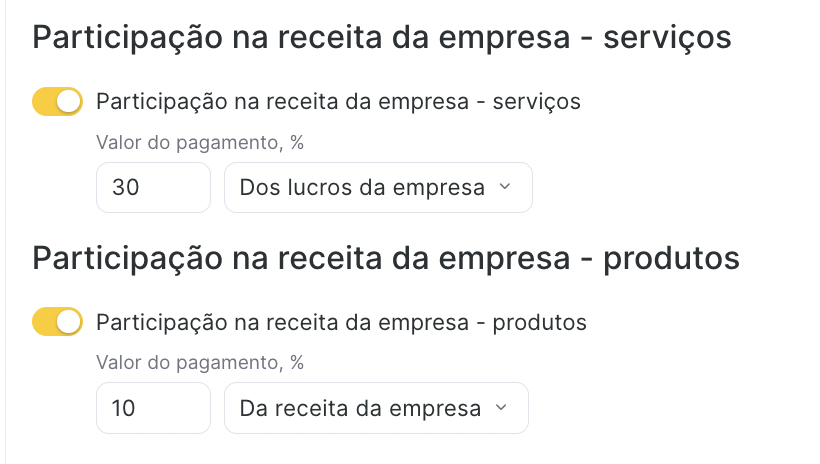Expand the serviços payment basis combo box
The width and height of the screenshot is (820, 464).
tap(379, 187)
